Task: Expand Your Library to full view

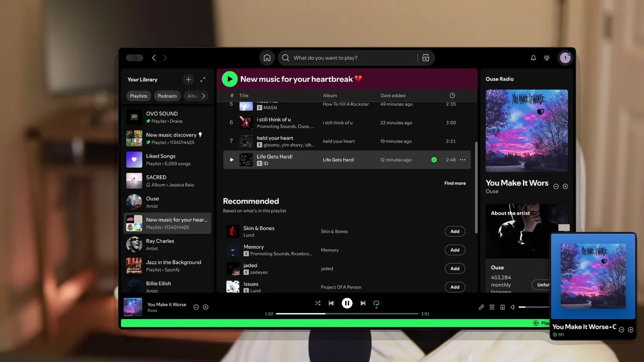Action: point(203,79)
